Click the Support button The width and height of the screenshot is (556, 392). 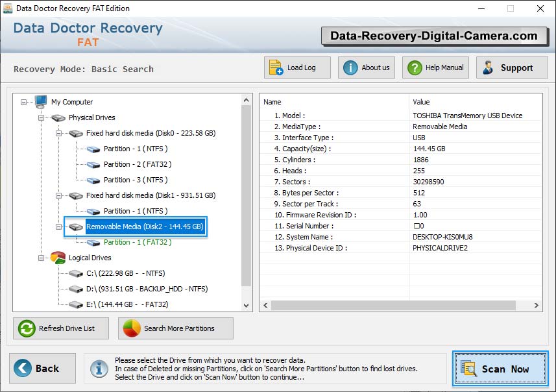click(x=512, y=67)
